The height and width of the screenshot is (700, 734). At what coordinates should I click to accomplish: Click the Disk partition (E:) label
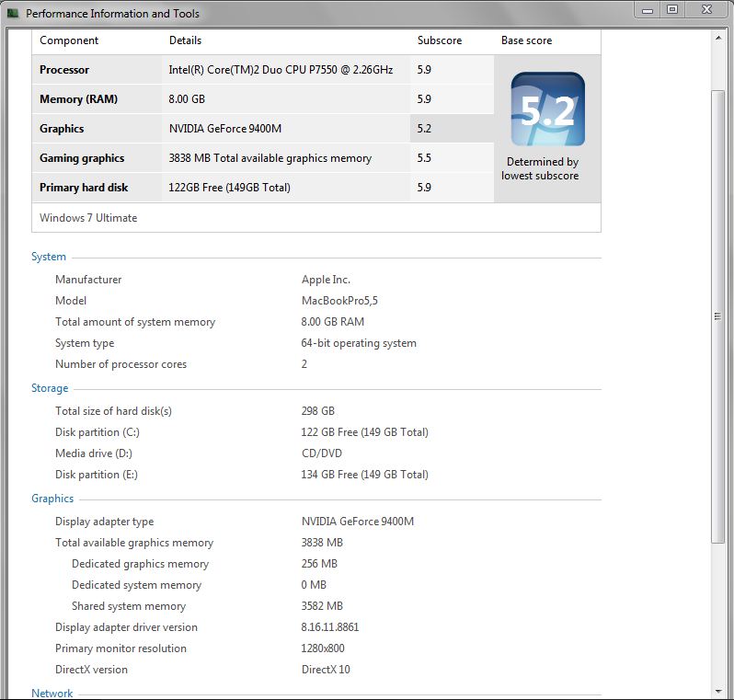[97, 475]
